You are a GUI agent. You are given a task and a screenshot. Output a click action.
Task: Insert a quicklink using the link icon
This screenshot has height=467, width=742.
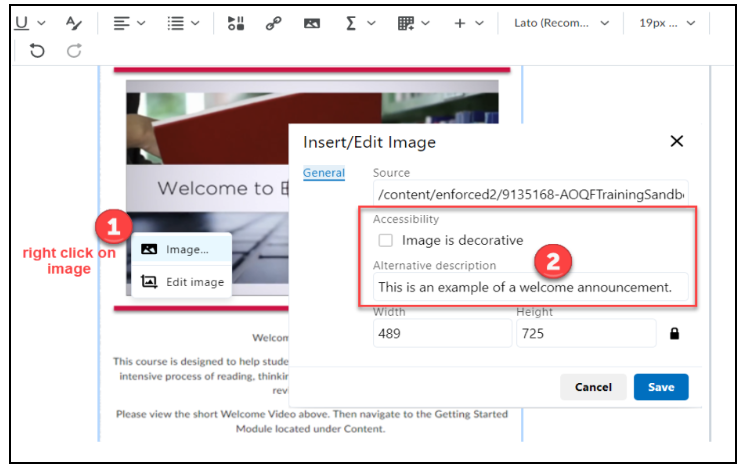273,23
